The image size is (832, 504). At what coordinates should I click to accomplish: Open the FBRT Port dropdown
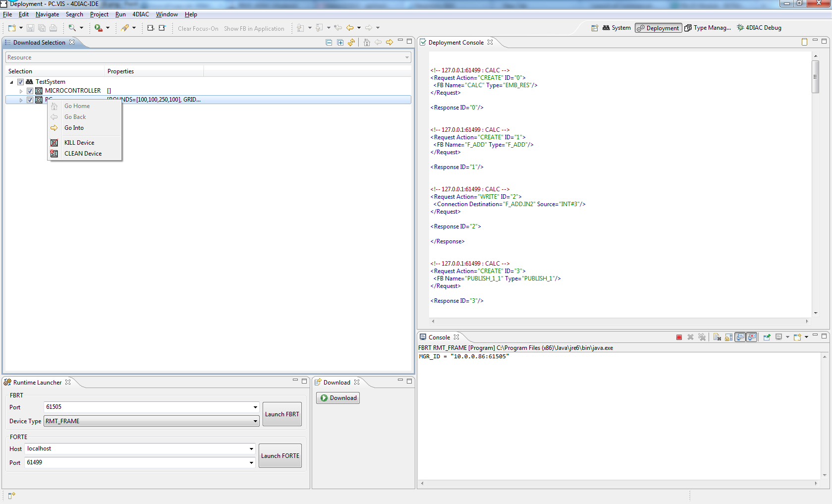click(x=255, y=407)
